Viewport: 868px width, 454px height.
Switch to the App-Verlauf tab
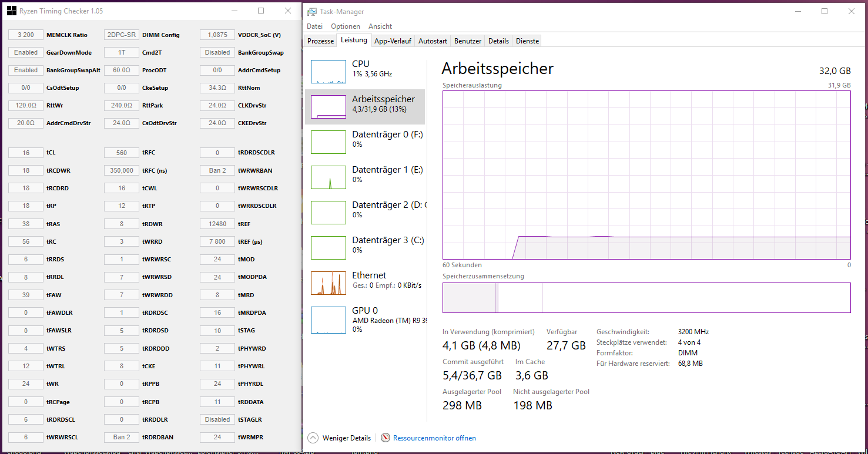pos(393,41)
